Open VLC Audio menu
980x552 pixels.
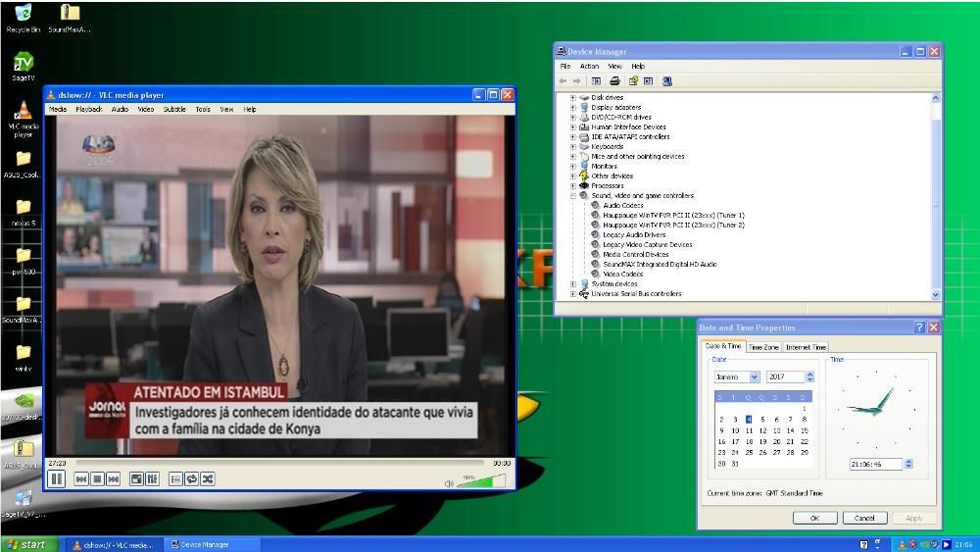click(x=120, y=110)
